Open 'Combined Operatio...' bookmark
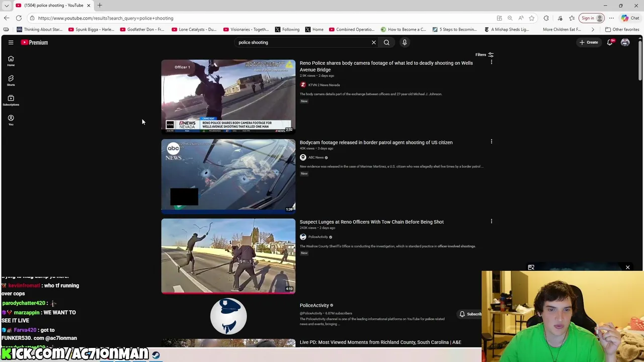Viewport: 644px width, 362px height. pos(352,29)
